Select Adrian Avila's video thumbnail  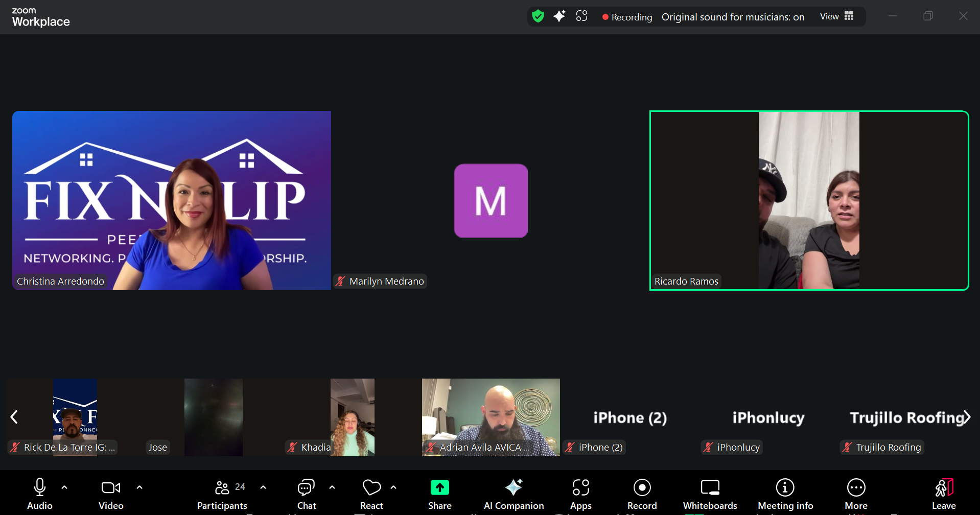(x=491, y=417)
